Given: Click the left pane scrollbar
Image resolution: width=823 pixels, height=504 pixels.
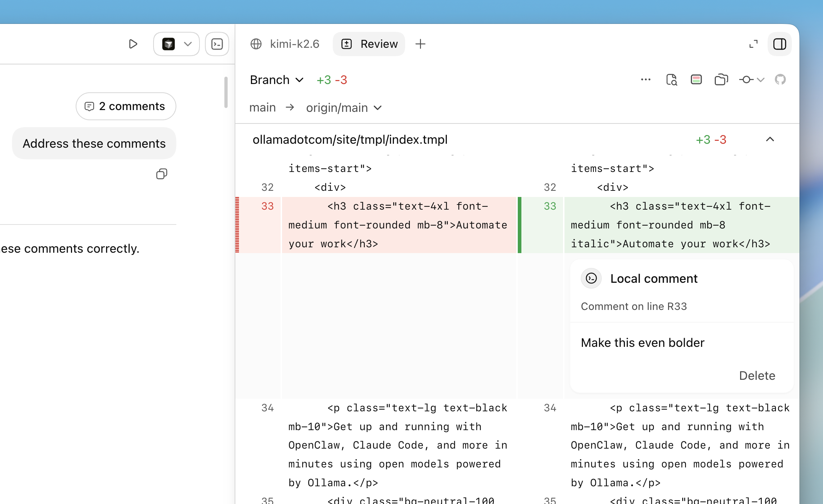Looking at the screenshot, I should tap(226, 92).
